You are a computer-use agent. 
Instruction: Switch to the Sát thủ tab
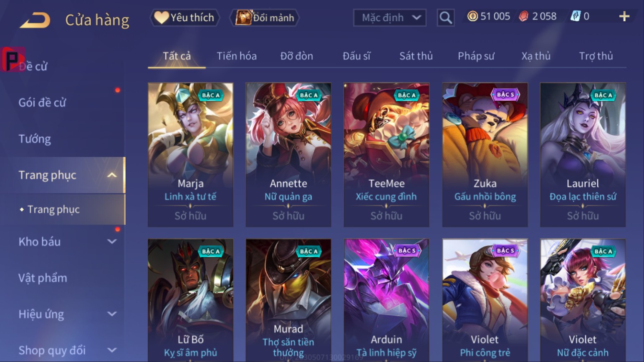pos(416,56)
